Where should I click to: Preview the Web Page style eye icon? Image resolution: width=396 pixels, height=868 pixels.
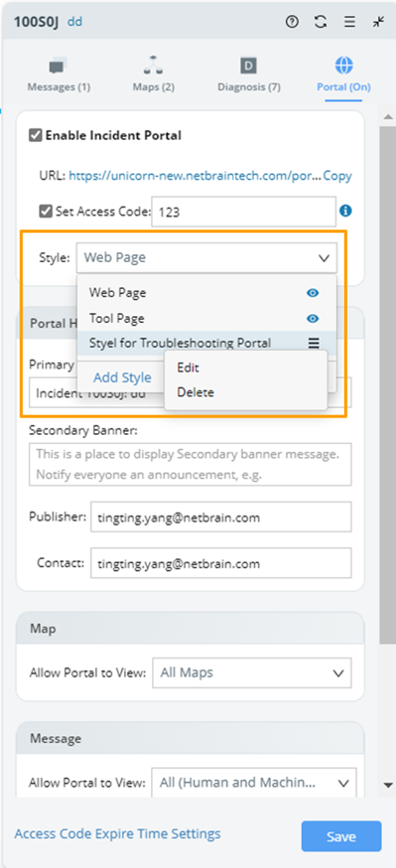point(313,293)
